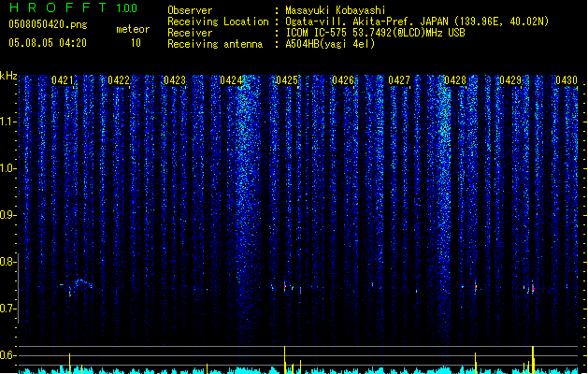Click the yellow power spike below 0425
Viewport: 588px width, 374px height.
click(284, 360)
